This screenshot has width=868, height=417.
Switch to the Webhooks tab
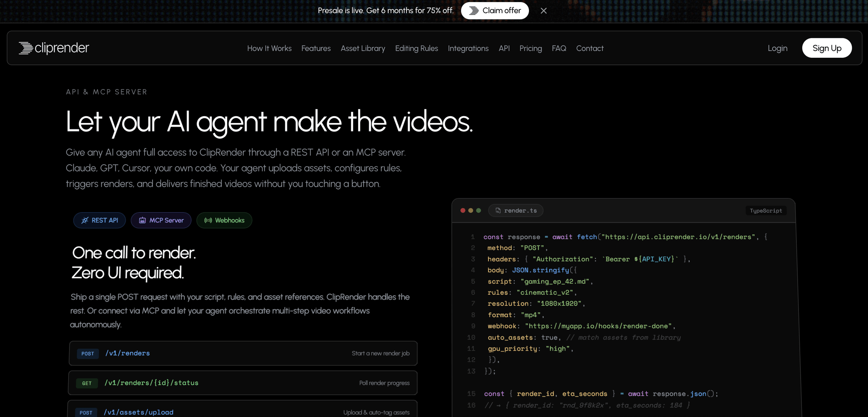click(224, 220)
